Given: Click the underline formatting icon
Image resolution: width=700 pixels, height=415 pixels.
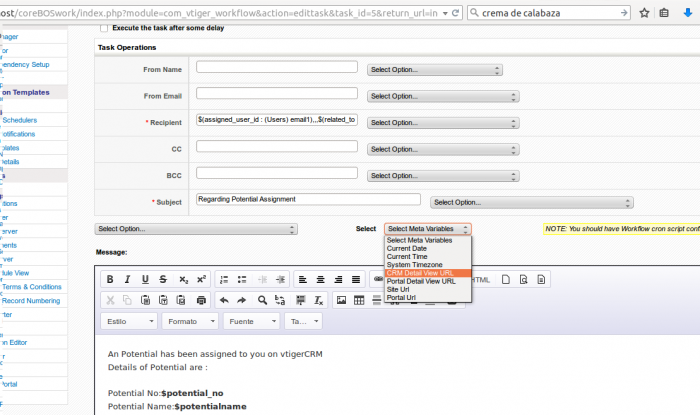Looking at the screenshot, I should [146, 279].
